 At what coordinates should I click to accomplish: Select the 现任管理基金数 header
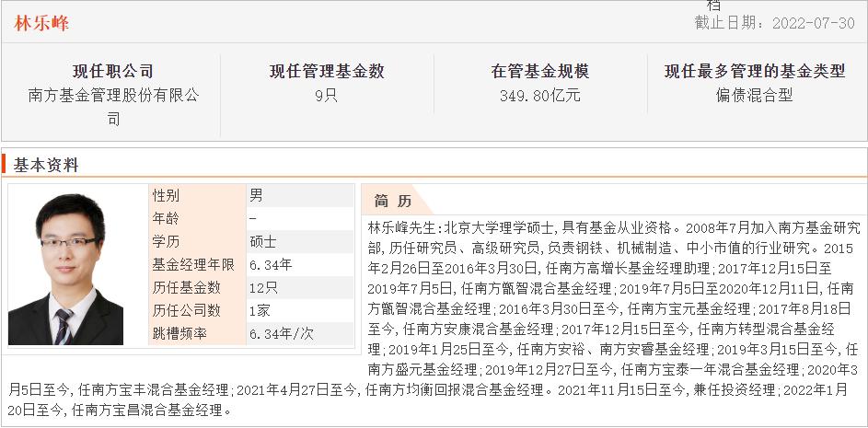point(327,72)
